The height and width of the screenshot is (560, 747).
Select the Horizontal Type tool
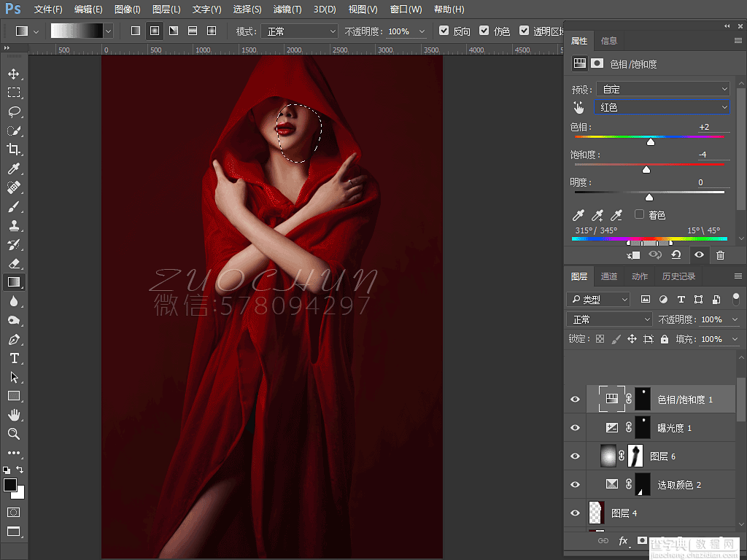coord(15,358)
